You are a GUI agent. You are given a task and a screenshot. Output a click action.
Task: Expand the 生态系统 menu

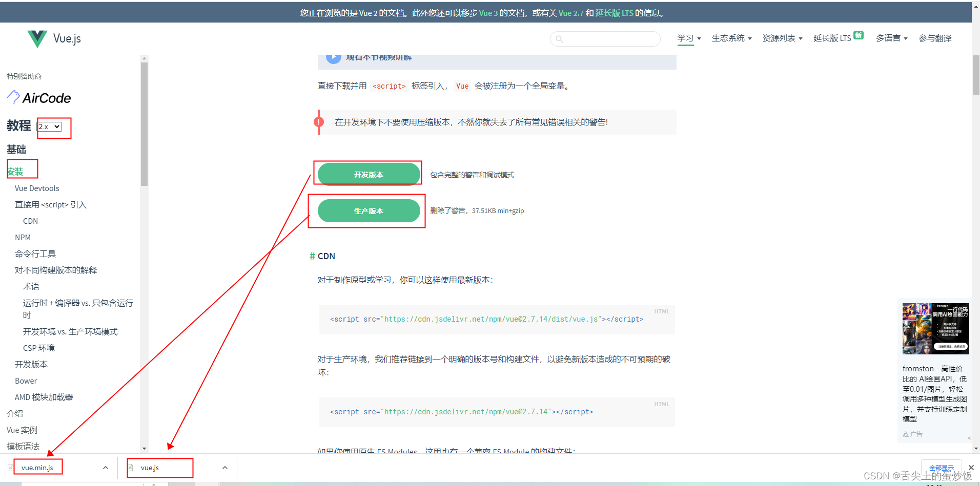coord(731,38)
